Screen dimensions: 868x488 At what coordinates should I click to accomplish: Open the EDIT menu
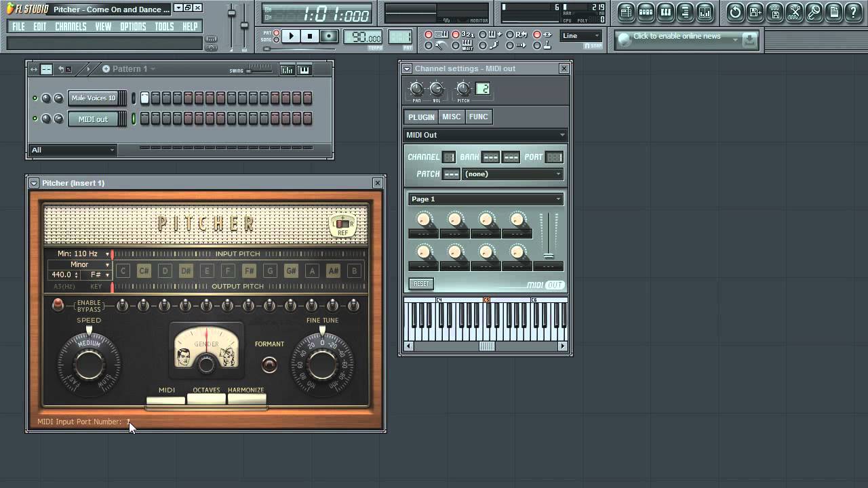click(x=40, y=26)
